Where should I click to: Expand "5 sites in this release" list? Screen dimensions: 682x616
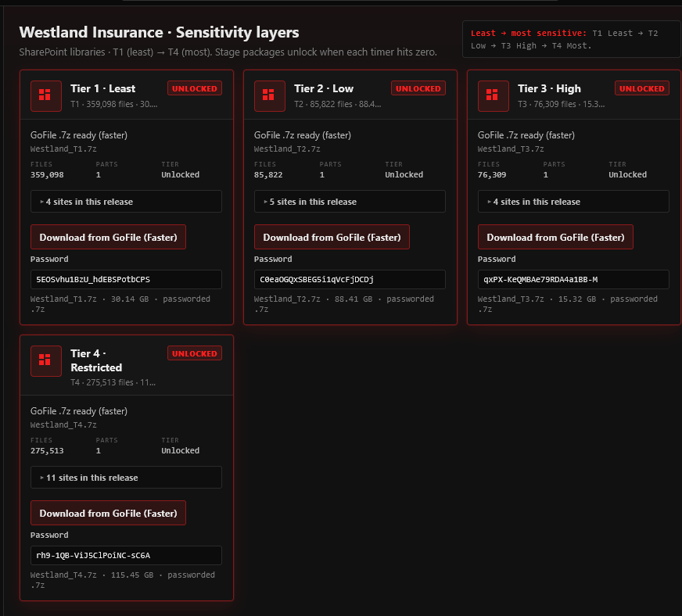pyautogui.click(x=350, y=201)
